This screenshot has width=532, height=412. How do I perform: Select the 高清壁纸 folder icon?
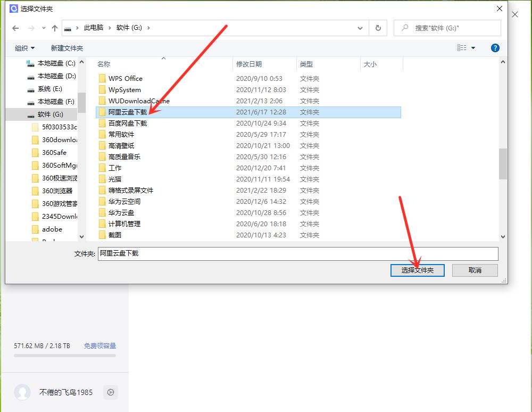click(x=102, y=146)
